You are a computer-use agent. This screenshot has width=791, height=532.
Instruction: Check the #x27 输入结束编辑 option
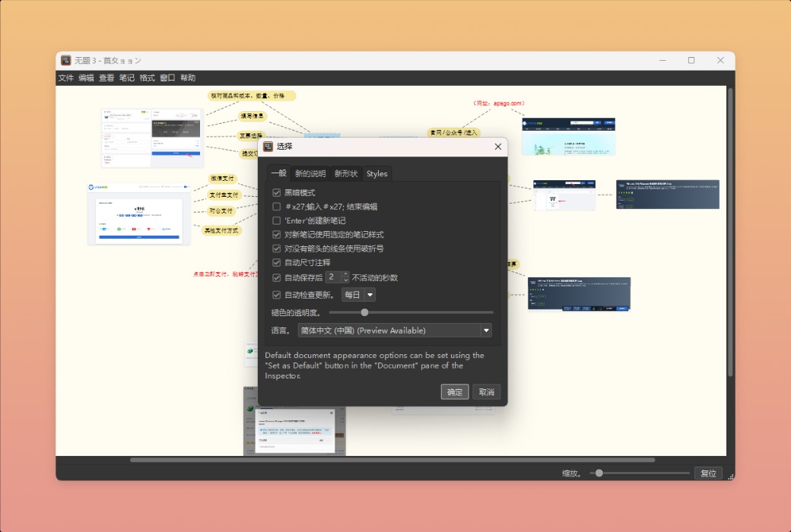coord(276,206)
